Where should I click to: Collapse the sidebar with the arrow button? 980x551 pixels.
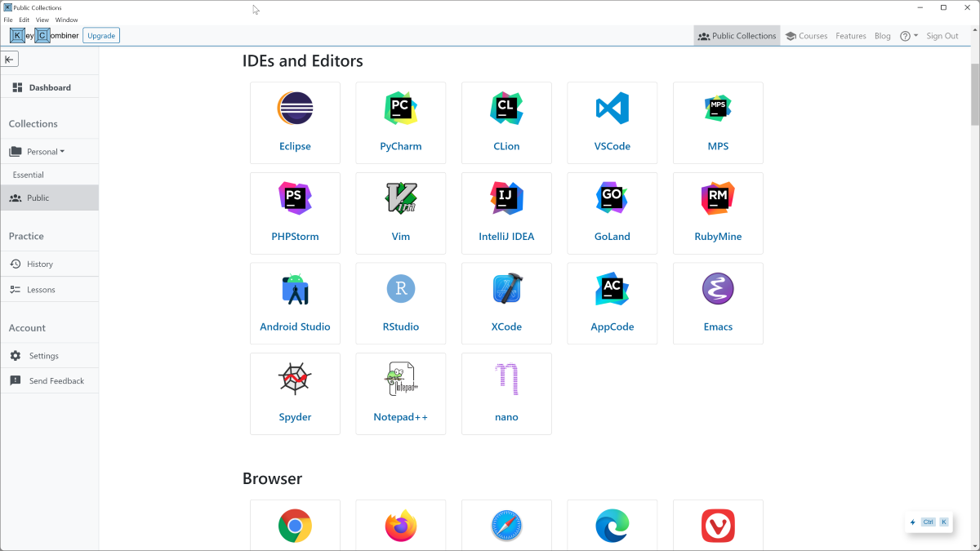click(x=10, y=60)
